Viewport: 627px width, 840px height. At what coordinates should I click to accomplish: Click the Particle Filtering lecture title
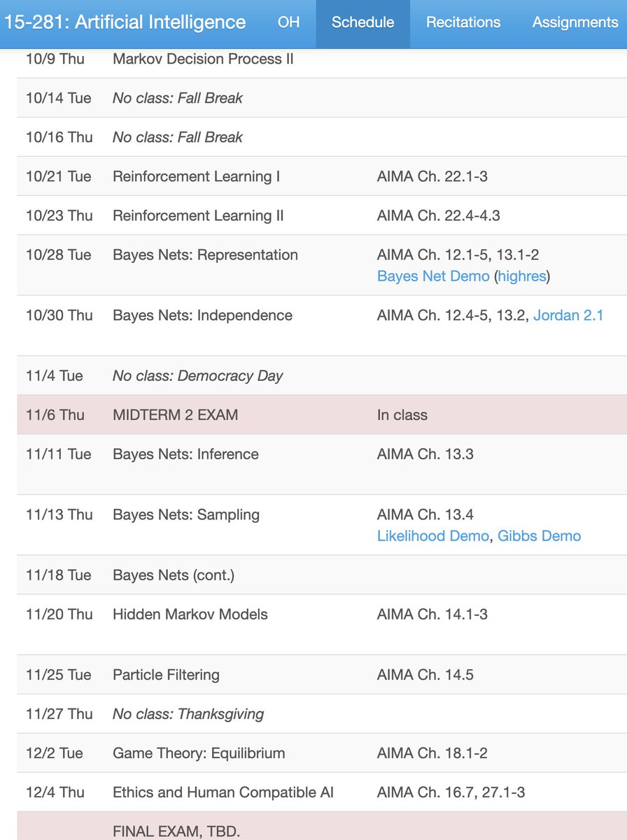(166, 675)
